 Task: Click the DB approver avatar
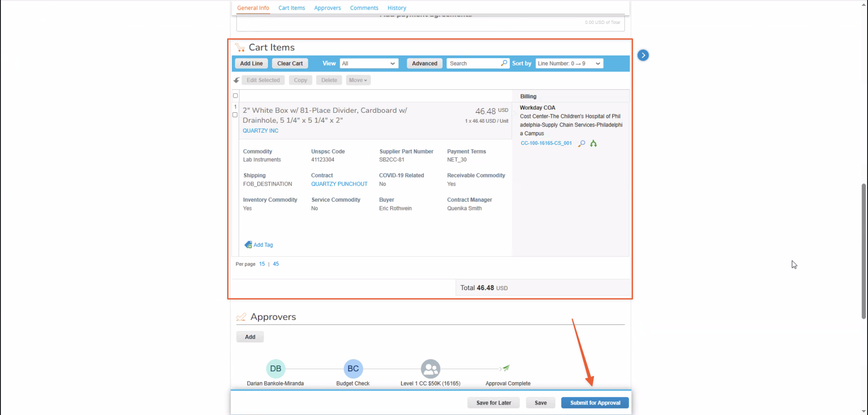[x=276, y=369]
